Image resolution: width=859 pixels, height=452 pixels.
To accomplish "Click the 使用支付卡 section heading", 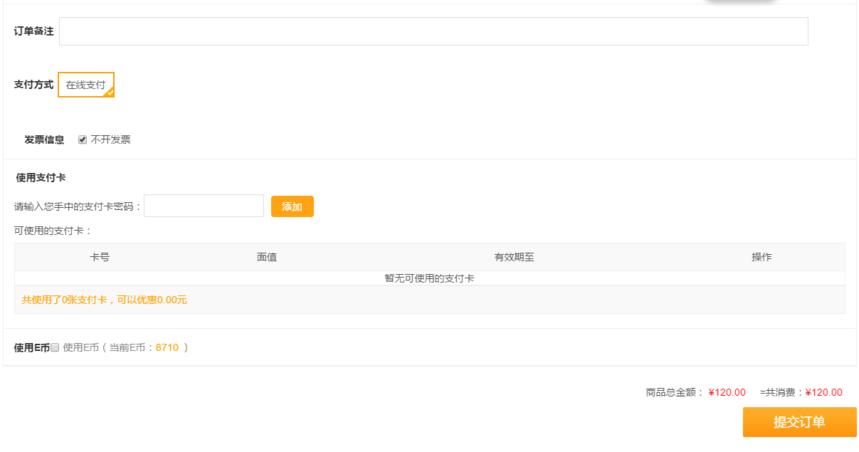I will (41, 177).
